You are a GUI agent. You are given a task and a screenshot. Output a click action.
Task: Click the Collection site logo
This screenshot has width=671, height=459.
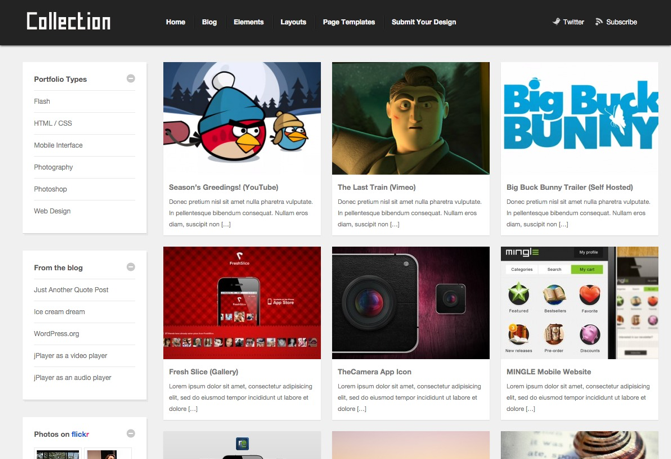(x=68, y=21)
